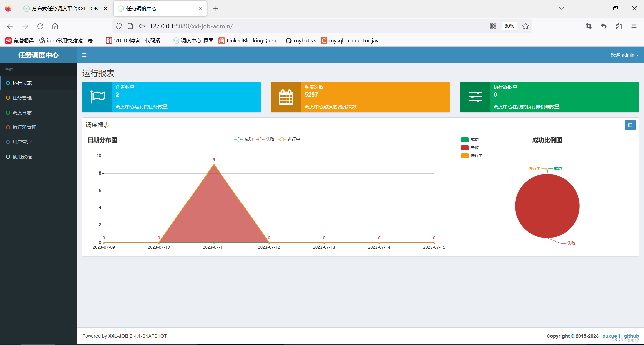Close the 分布式任务调度平台XXL-JOB tab

click(106, 9)
